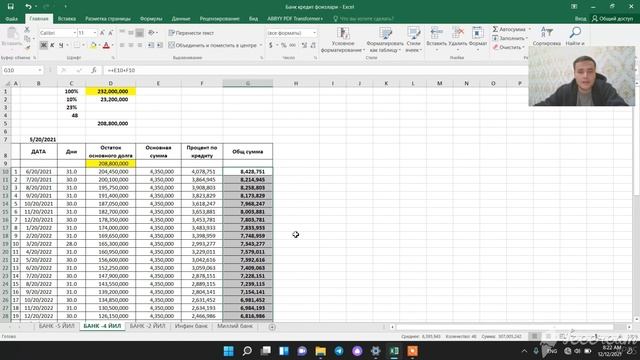Expand Merge and Center dropdown arrow
Image resolution: width=640 pixels, height=360 pixels.
coord(261,45)
